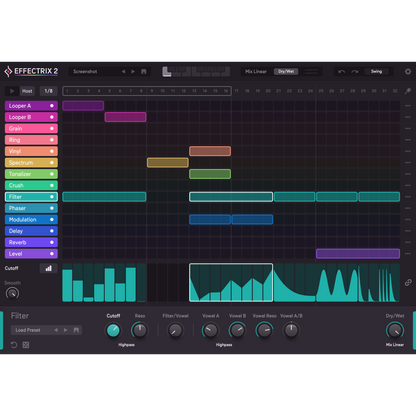
Task: Open the settings gear in top bar
Action: [408, 71]
